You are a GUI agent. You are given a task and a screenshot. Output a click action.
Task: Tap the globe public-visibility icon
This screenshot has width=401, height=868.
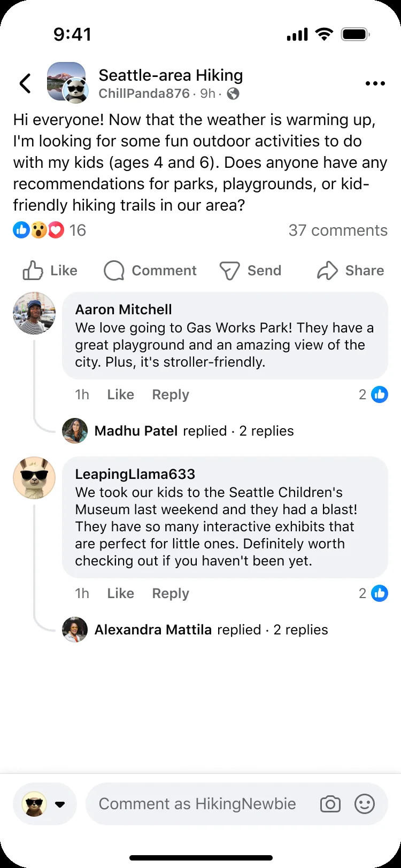[x=233, y=94]
